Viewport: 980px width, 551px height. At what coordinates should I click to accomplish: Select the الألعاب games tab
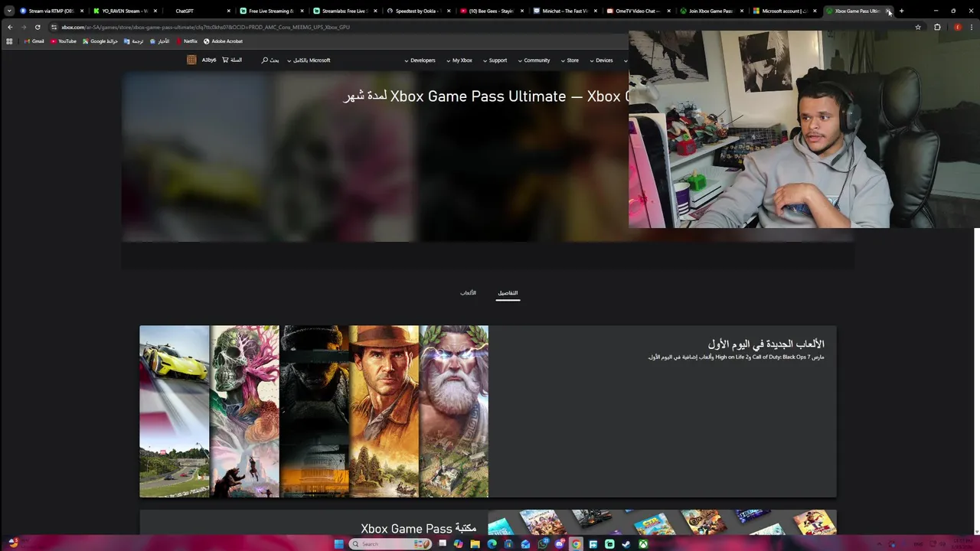pyautogui.click(x=468, y=293)
